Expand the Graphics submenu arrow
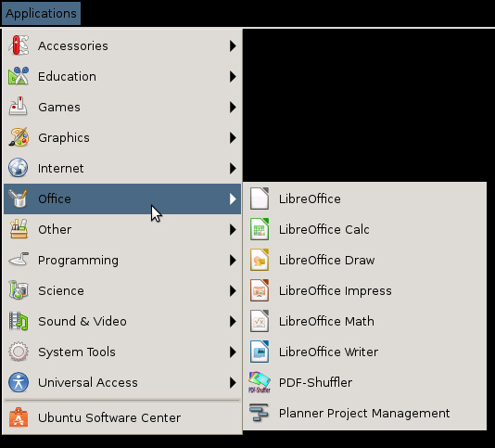 point(233,138)
